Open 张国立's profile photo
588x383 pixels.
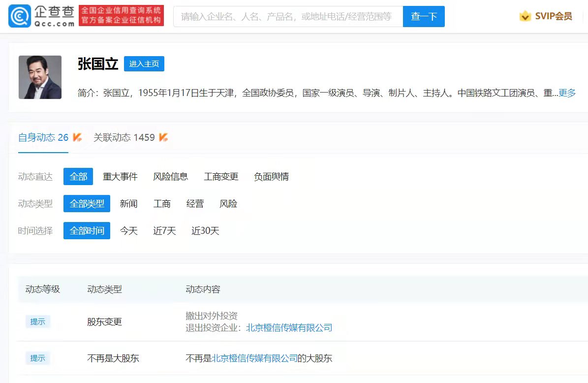(40, 77)
